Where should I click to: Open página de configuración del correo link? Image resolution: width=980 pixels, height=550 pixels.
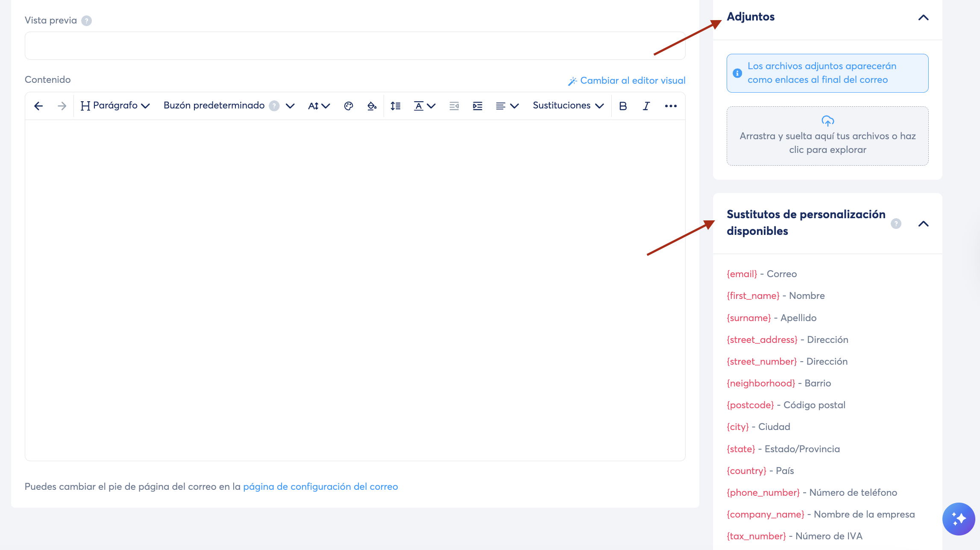pyautogui.click(x=320, y=487)
